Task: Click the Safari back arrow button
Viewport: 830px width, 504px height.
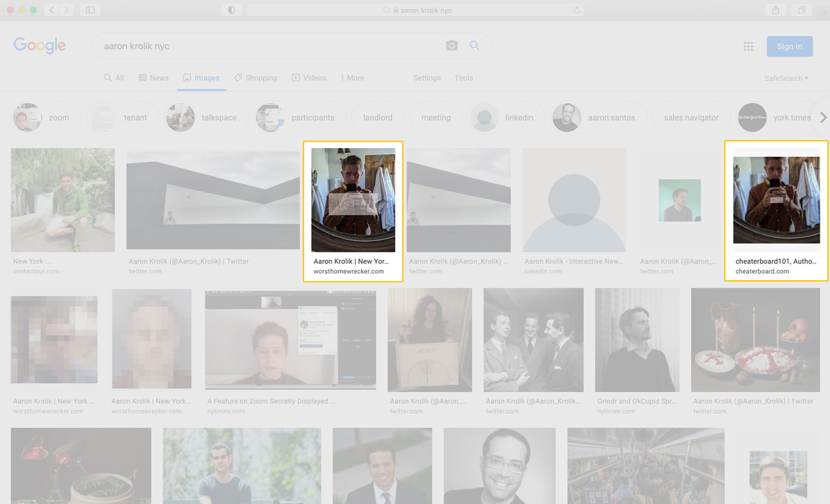Action: click(x=53, y=10)
